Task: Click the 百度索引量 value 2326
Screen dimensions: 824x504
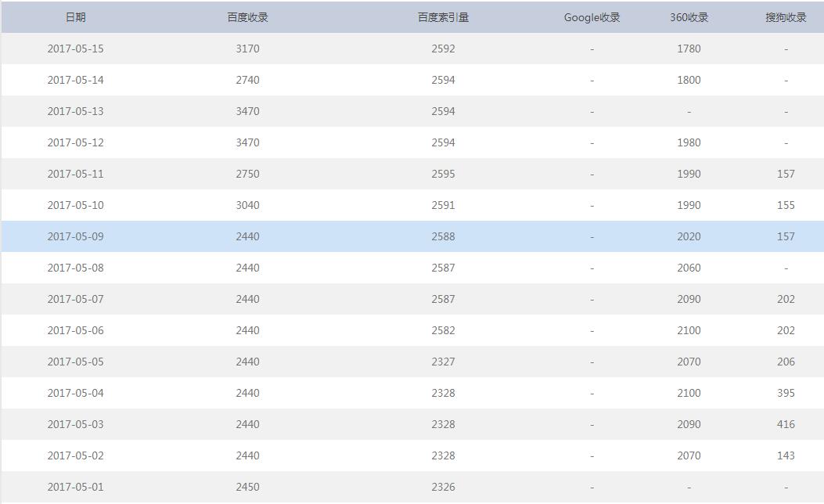Action: (x=443, y=487)
